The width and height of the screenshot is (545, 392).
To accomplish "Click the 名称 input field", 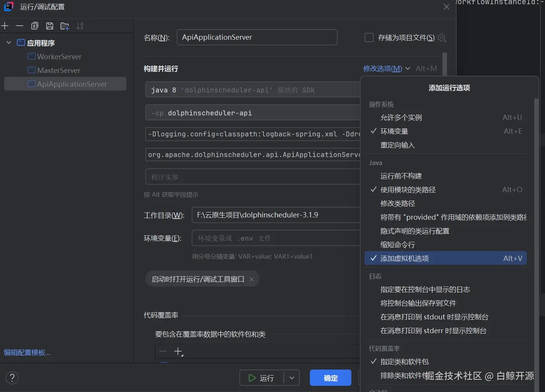I will [257, 37].
